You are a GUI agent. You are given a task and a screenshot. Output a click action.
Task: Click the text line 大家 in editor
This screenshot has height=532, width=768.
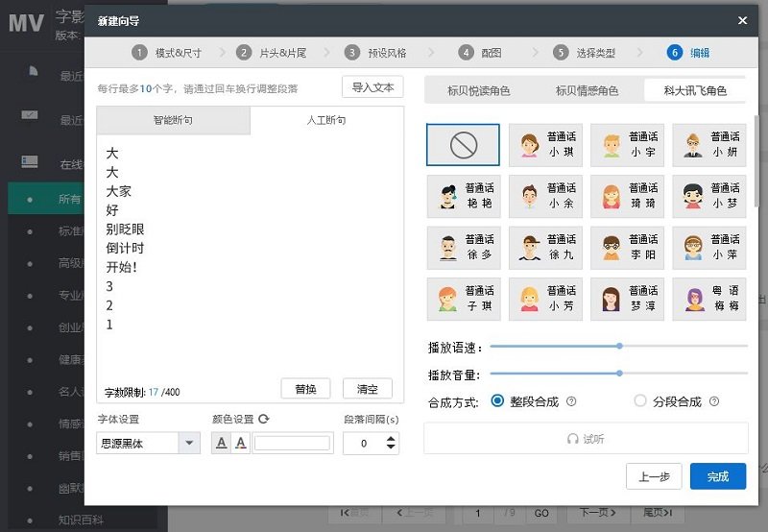coord(118,191)
